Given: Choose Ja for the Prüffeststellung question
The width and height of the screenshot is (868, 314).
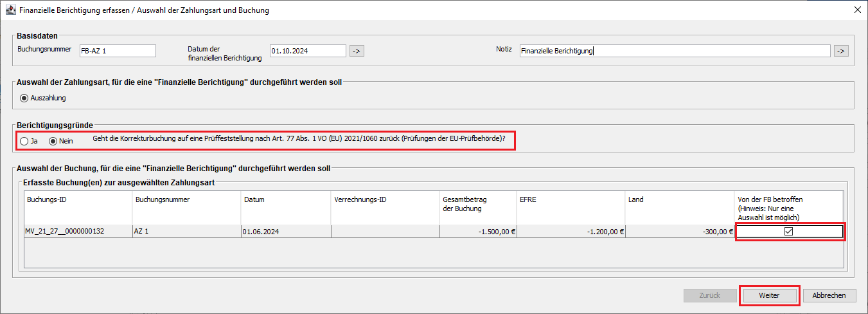Looking at the screenshot, I should [x=24, y=141].
